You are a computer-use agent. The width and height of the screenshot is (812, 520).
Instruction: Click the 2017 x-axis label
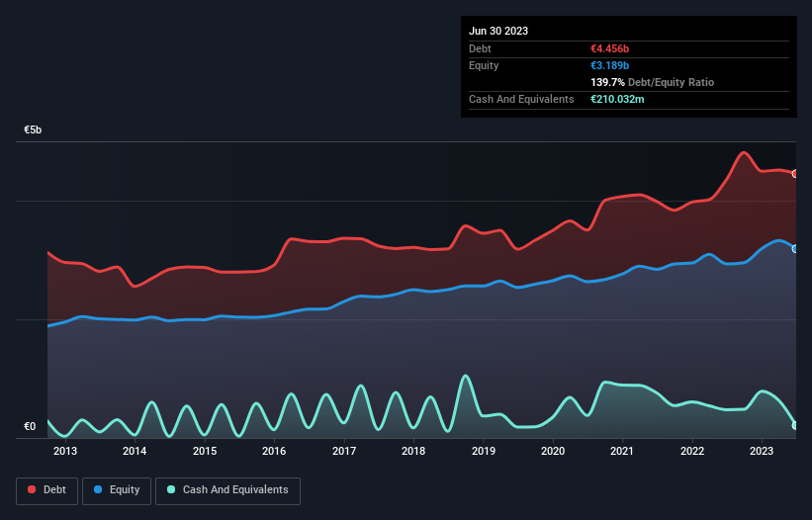[344, 451]
